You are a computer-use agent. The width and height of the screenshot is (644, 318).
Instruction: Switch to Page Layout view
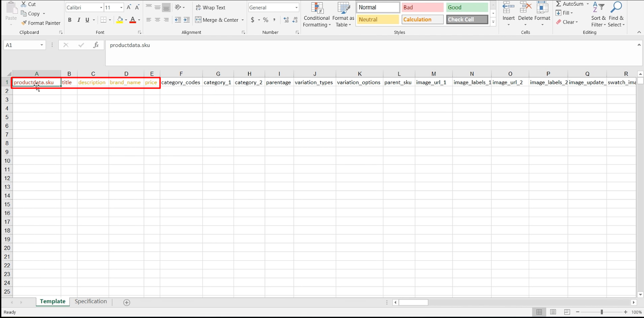(553, 312)
